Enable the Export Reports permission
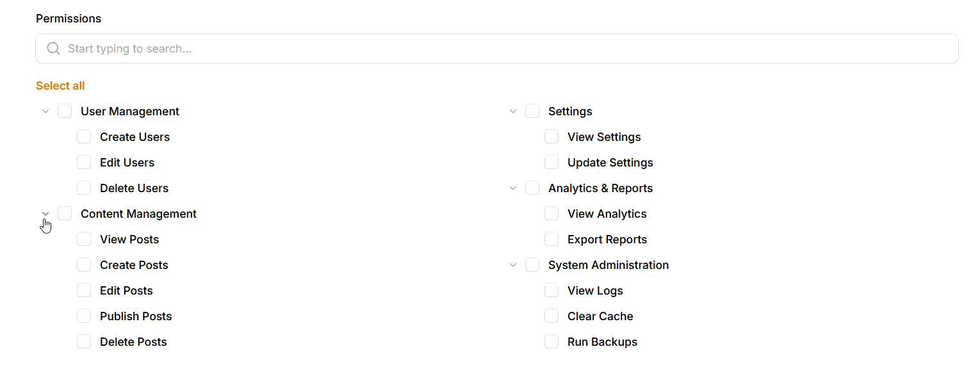 [551, 239]
